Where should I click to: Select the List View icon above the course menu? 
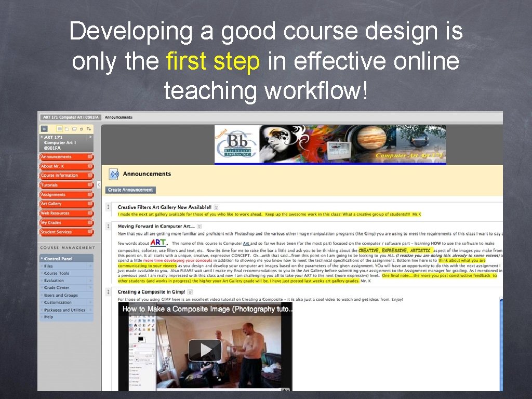(59, 129)
